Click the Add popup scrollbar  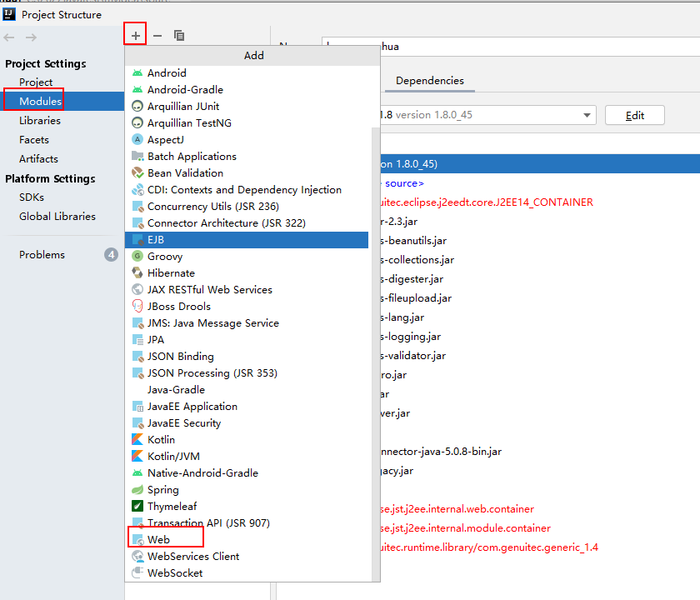pyautogui.click(x=376, y=352)
